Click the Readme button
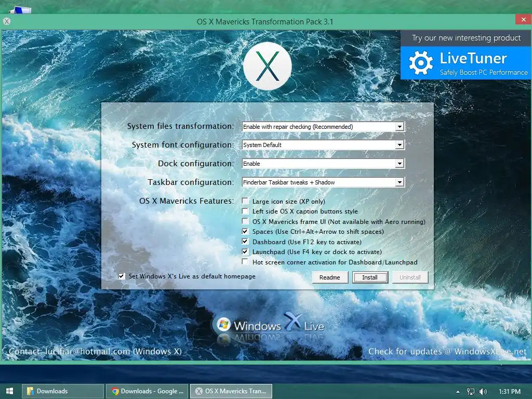 [x=330, y=277]
